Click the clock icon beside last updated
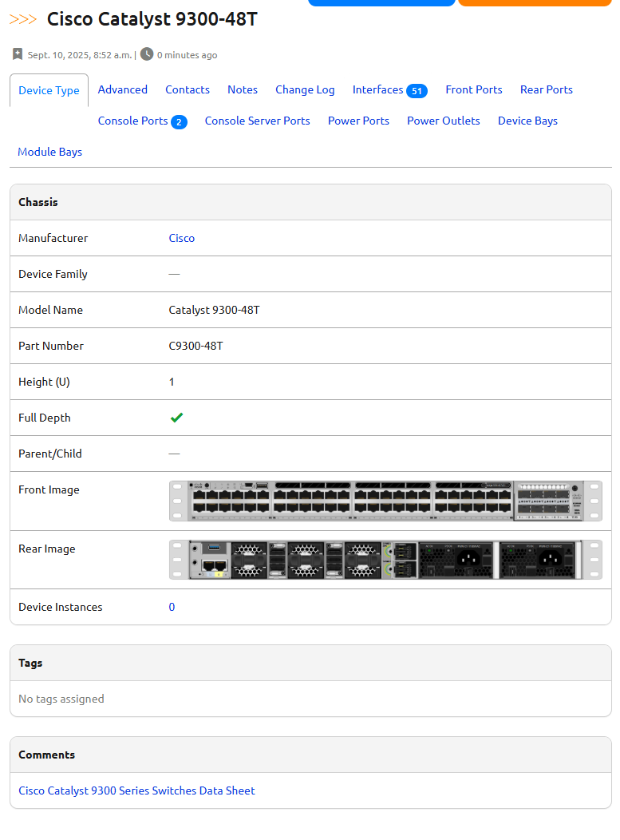The image size is (620, 840). pos(147,54)
